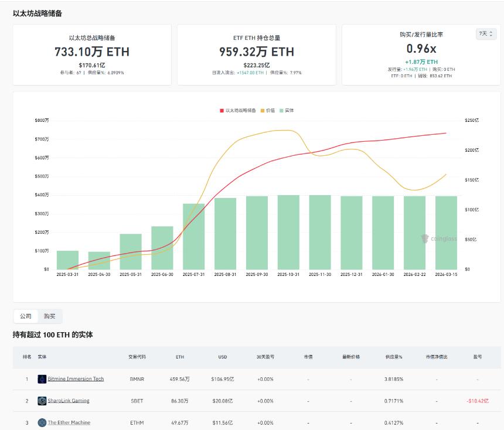The width and height of the screenshot is (504, 430).
Task: Toggle the green 实体 legend series
Action: tap(287, 111)
